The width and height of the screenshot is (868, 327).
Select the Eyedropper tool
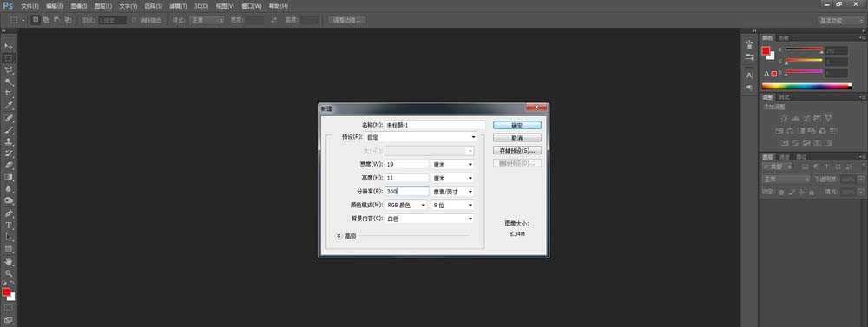9,105
